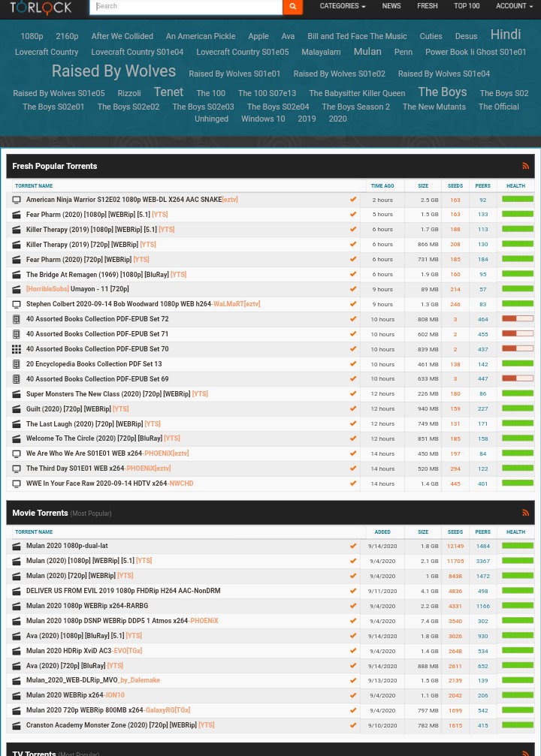Screen dimensions: 541x756
Task: Click TV icon beside The Third Day S01E01
Action: click(x=17, y=468)
